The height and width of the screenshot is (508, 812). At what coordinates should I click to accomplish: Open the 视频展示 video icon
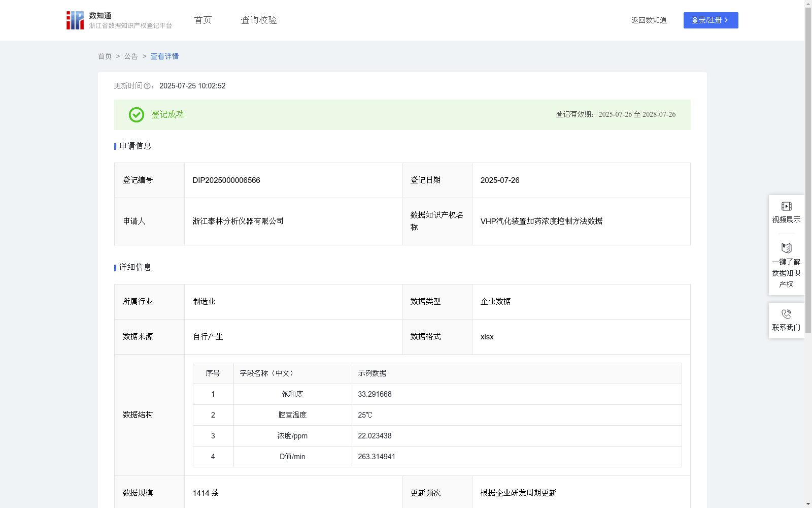(x=786, y=206)
